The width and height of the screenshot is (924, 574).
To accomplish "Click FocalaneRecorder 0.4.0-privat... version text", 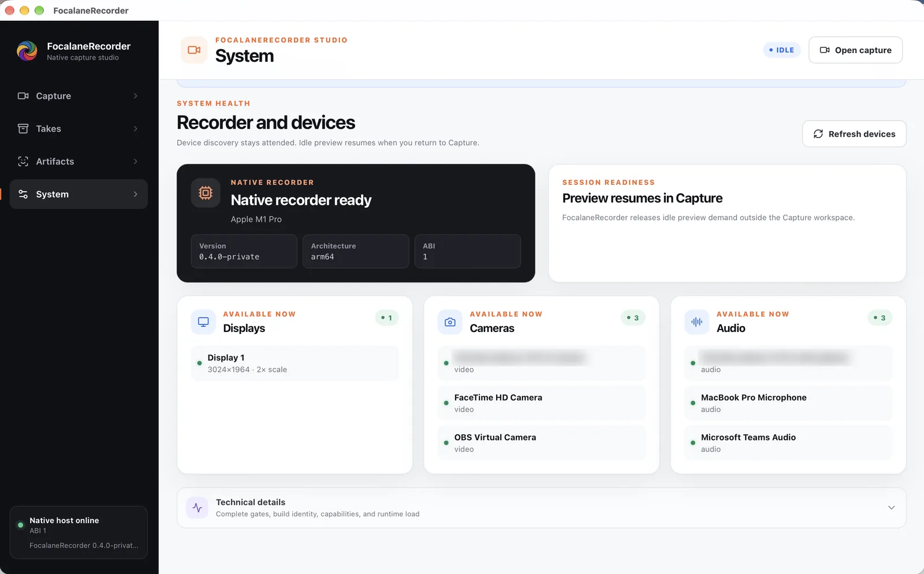I will 84,546.
